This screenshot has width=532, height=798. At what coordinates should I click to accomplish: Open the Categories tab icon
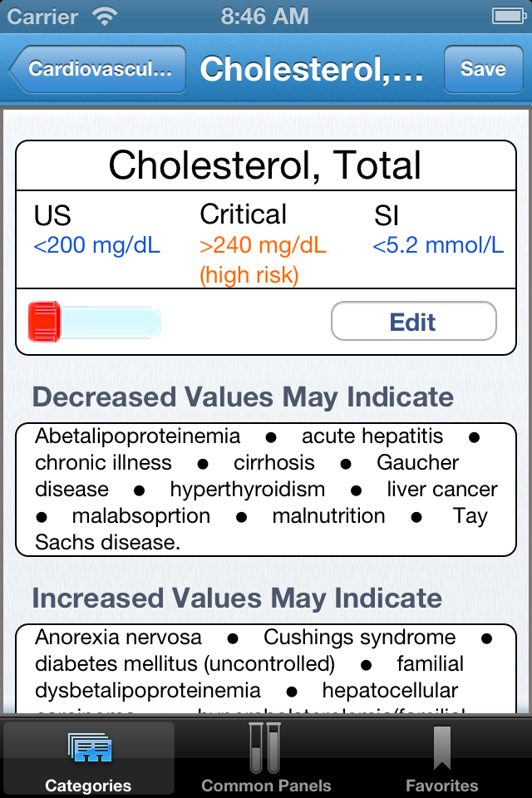90,747
